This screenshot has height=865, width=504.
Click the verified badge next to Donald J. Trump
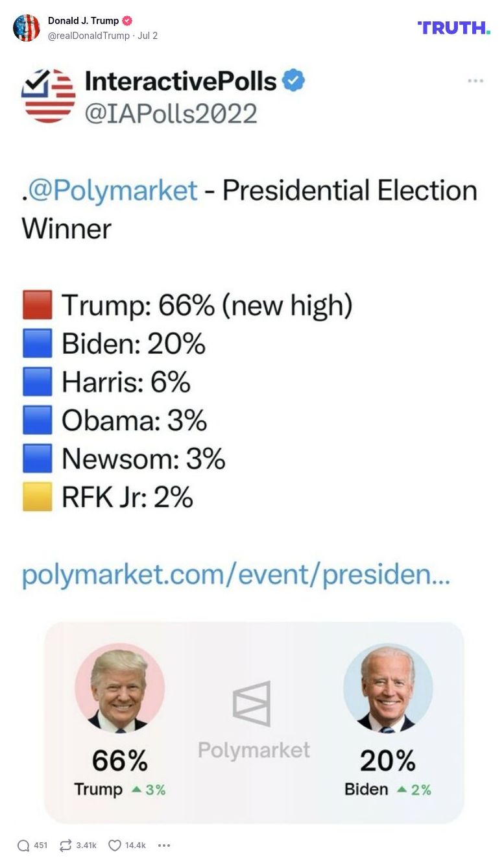click(128, 19)
